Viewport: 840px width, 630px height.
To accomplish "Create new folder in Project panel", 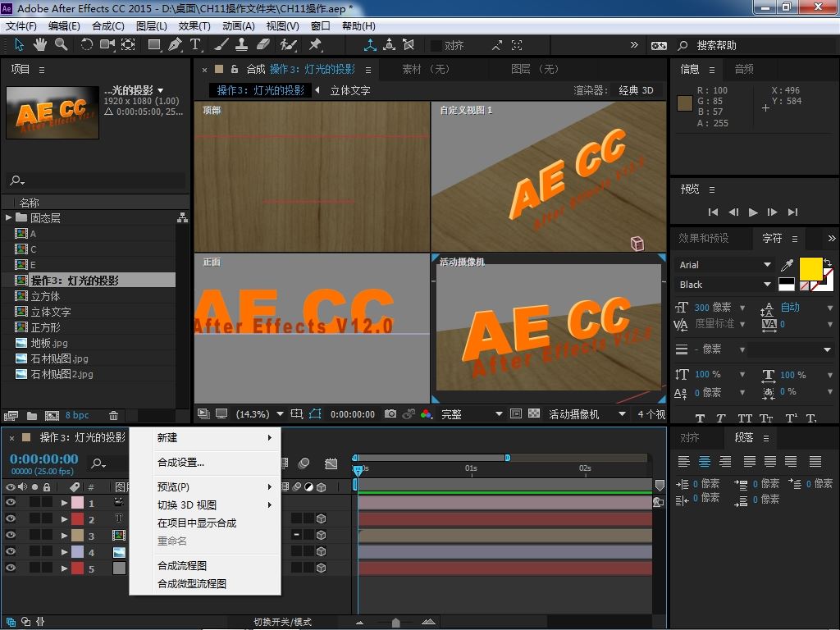I will pos(32,416).
